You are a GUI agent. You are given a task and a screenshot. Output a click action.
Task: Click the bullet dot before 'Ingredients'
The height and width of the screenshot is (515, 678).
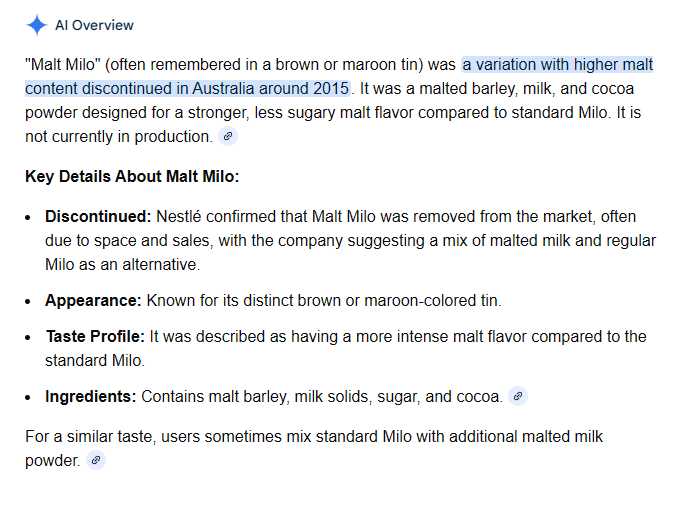tap(28, 398)
